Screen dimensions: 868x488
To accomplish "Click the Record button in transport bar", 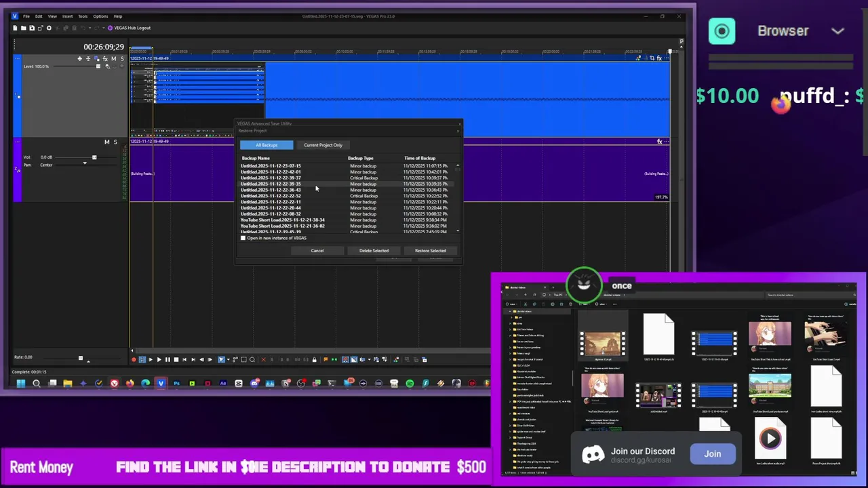I will (x=134, y=359).
